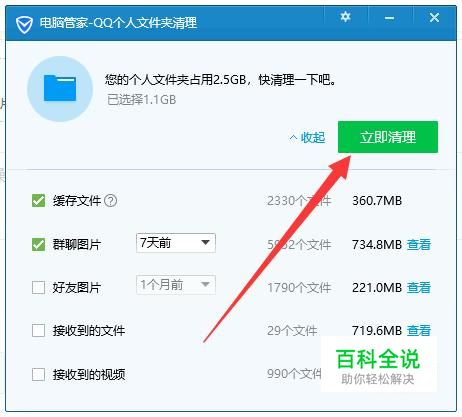Click the 360.7MB size text
The height and width of the screenshot is (417, 462).
tap(377, 201)
